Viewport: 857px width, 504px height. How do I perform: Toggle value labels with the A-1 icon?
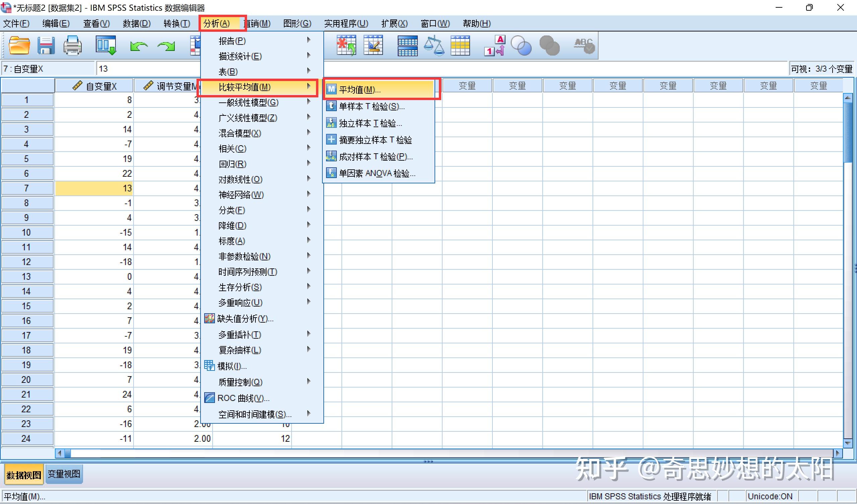494,45
